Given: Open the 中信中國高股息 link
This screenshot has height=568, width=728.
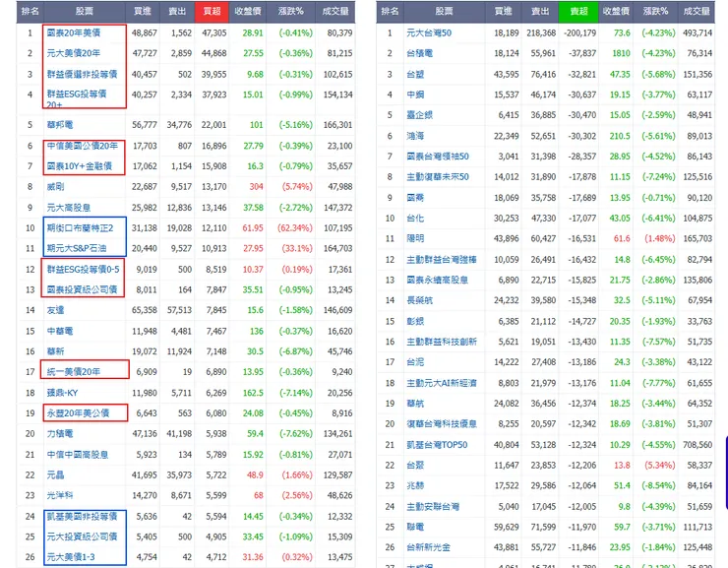Looking at the screenshot, I should pos(78,455).
